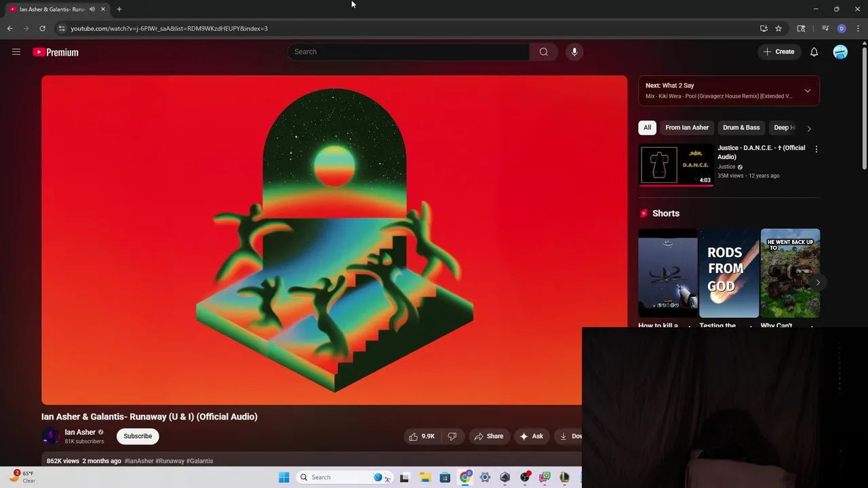Start voice search with microphone icon
Viewport: 868px width, 488px height.
[x=574, y=52]
